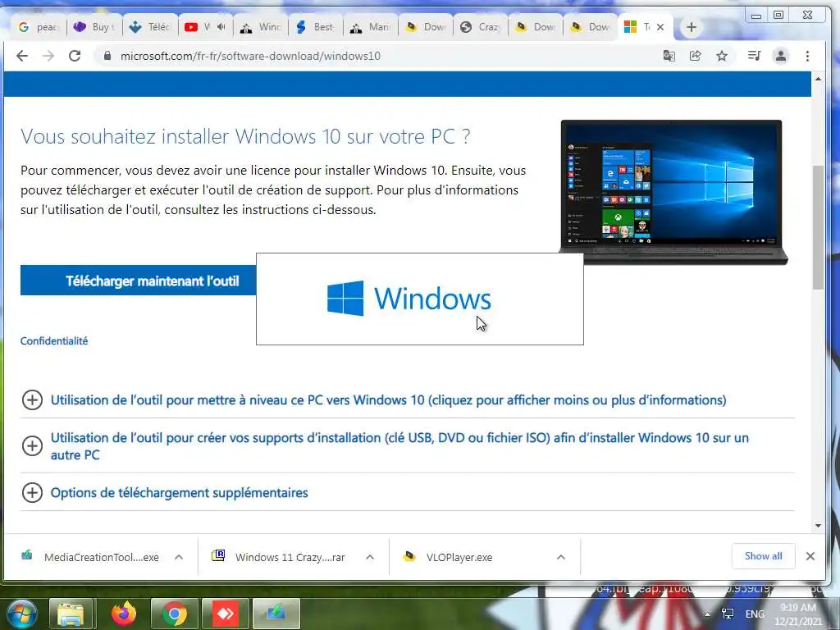This screenshot has width=840, height=630.
Task: Close the downloads bar
Action: pyautogui.click(x=810, y=556)
